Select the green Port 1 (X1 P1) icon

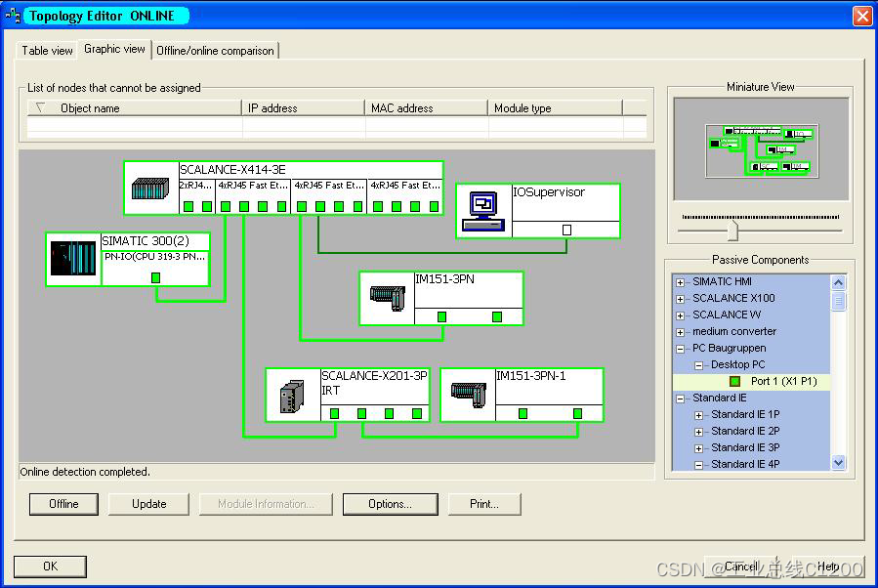735,381
